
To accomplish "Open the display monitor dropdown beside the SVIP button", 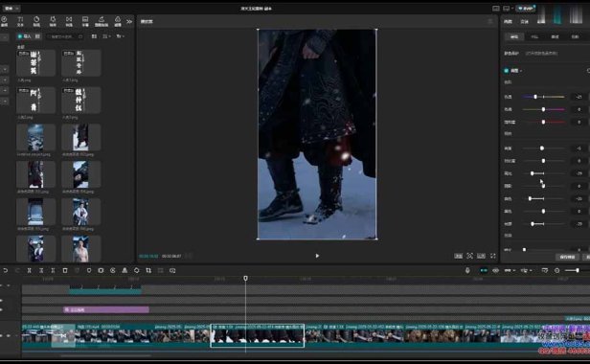I will point(508,9).
